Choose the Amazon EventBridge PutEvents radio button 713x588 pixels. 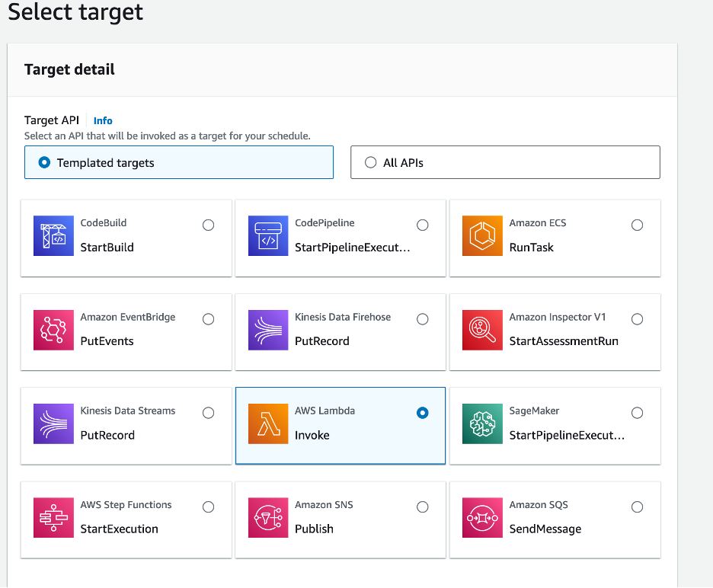pos(208,319)
